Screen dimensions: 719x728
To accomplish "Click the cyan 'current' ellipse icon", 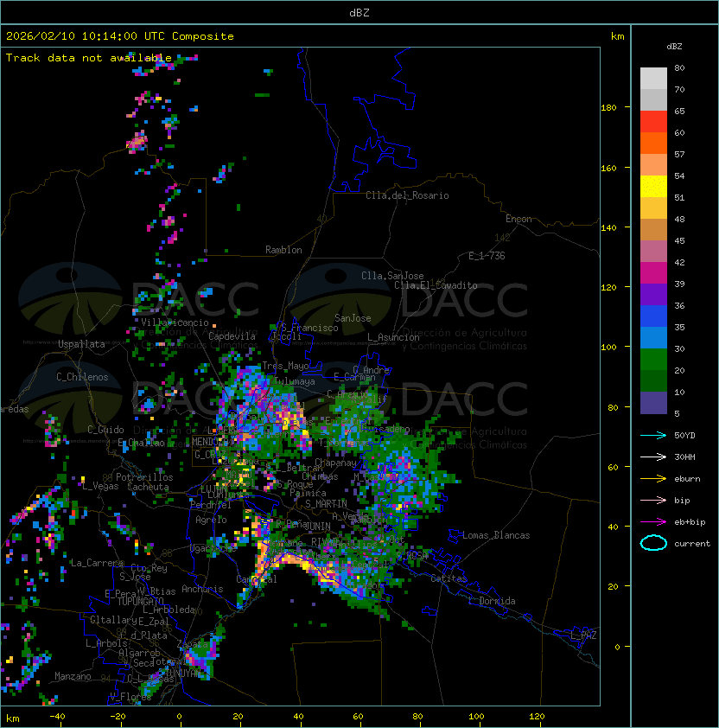I will [x=653, y=543].
